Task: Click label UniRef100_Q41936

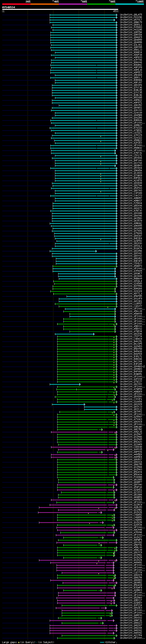Action: [x=131, y=334]
